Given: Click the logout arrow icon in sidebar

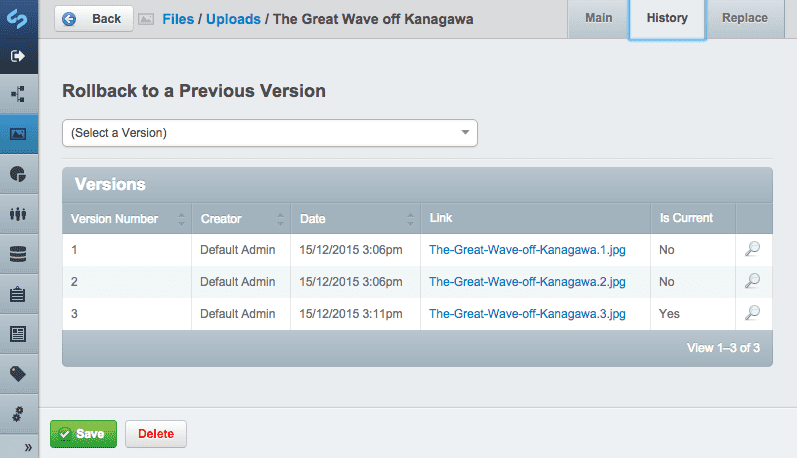Looking at the screenshot, I should 18,56.
